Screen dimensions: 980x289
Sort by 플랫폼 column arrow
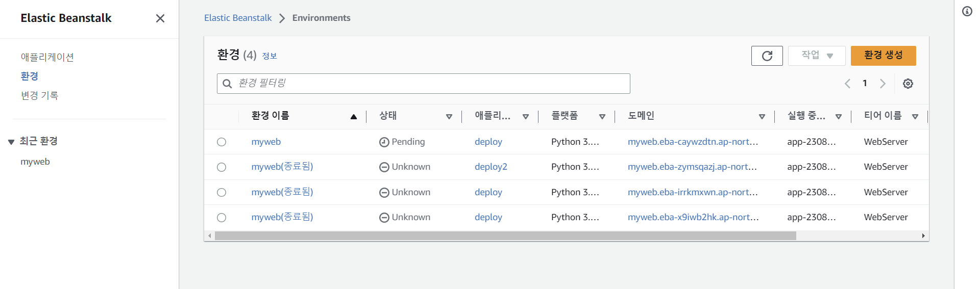pos(602,117)
